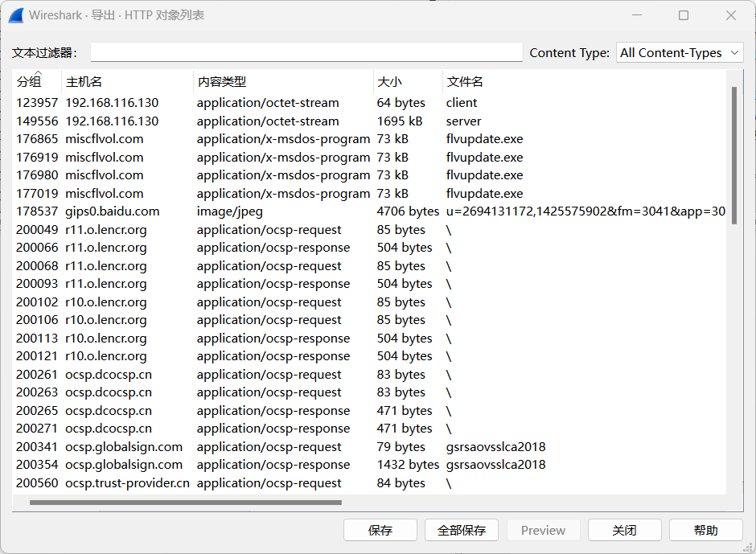This screenshot has width=756, height=554.
Task: Select the ocsp.globalsign.com 1432 bytes response row
Action: coord(241,465)
